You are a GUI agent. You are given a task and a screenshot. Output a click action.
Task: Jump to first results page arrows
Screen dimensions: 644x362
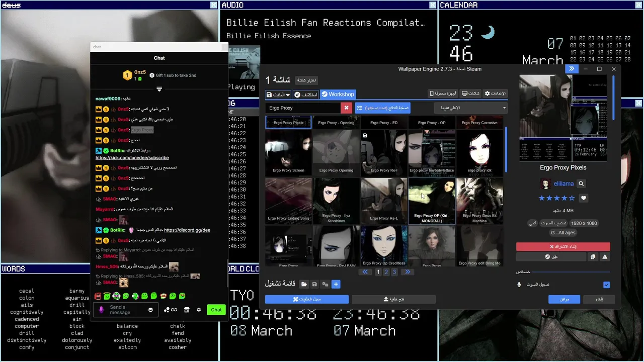pos(365,272)
